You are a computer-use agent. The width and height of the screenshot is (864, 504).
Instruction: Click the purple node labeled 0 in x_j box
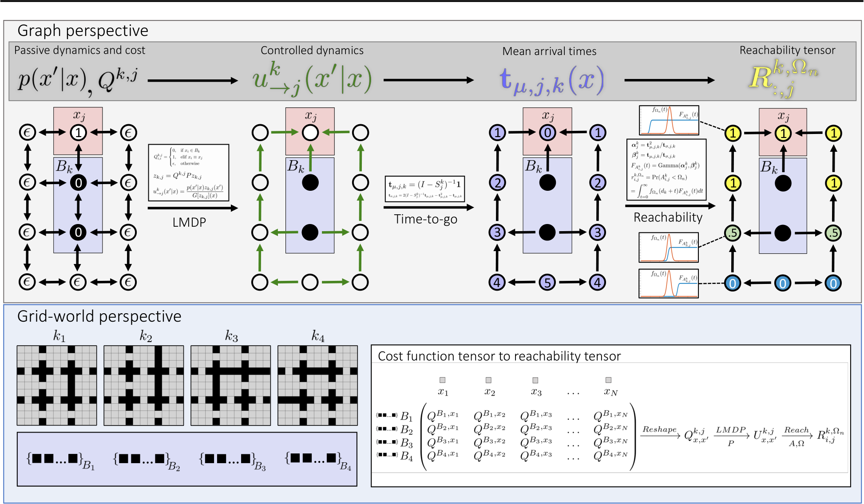pos(547,132)
